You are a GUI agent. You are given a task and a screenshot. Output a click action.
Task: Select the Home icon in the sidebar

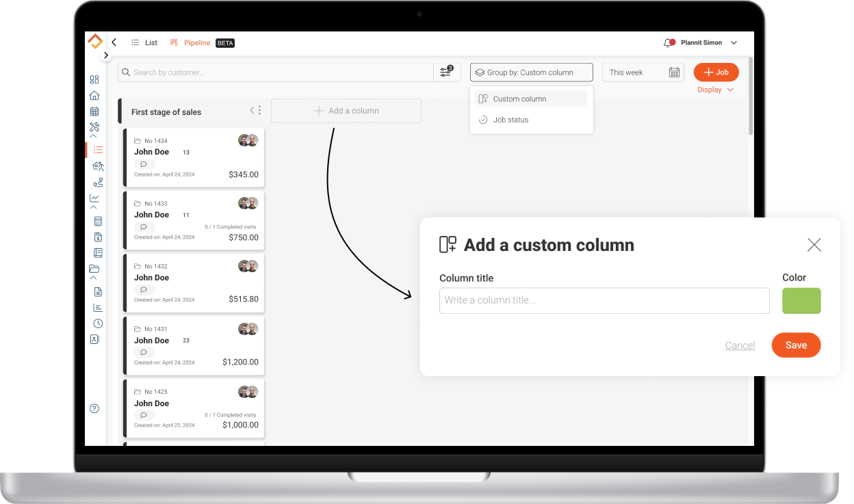click(94, 95)
